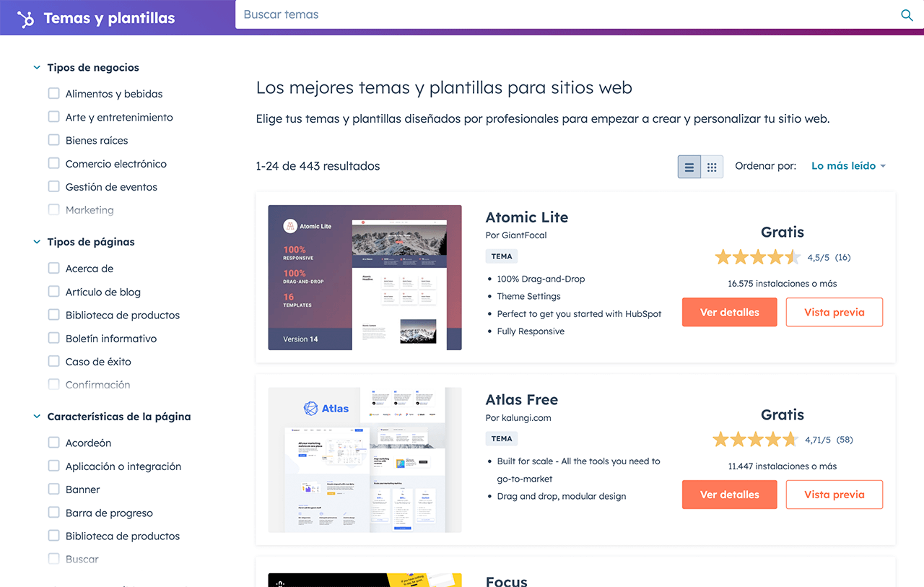Click Vista previa for Atlas Free
924x587 pixels.
pyautogui.click(x=834, y=495)
